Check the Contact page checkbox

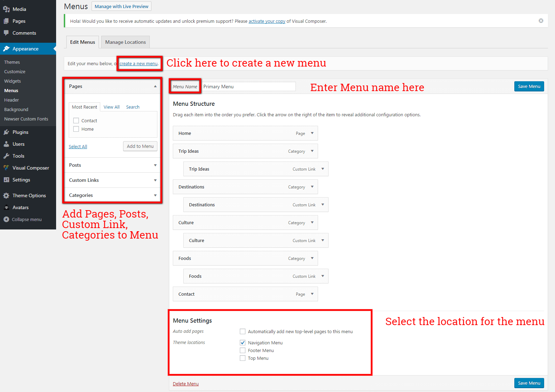(x=76, y=121)
